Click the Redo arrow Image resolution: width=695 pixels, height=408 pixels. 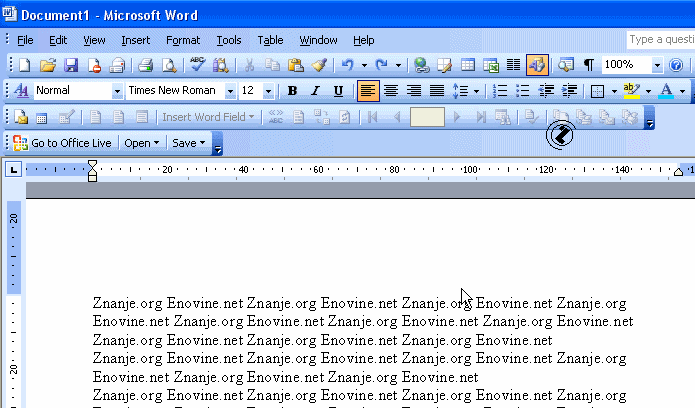(382, 65)
